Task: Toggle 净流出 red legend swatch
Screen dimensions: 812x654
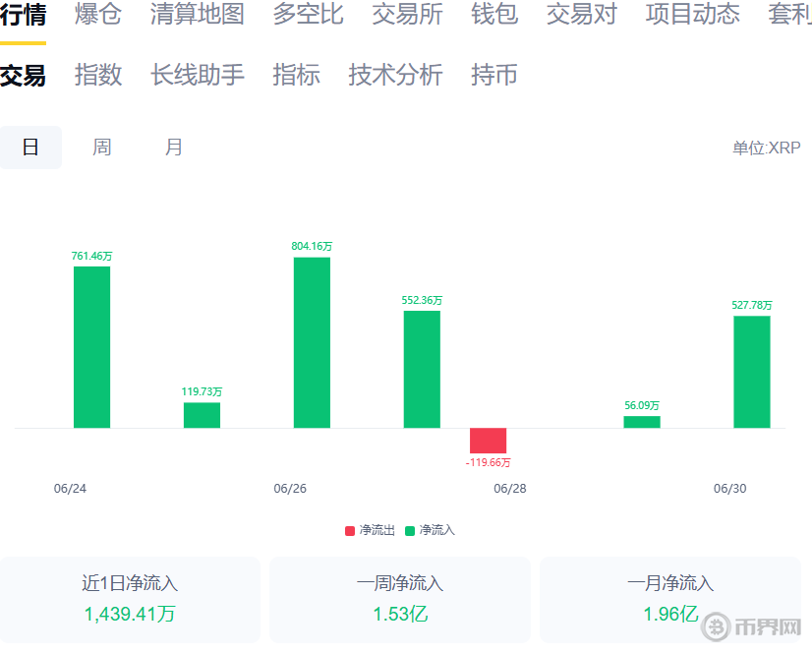Action: coord(350,531)
